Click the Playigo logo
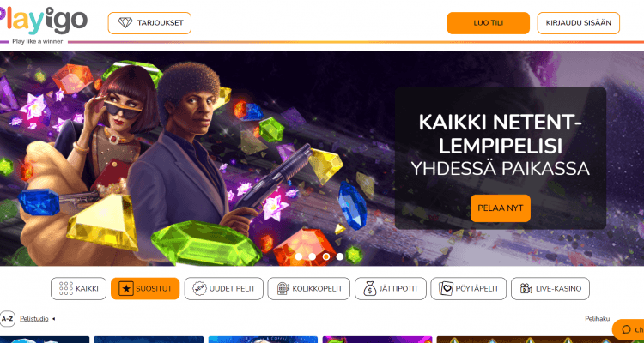644x343 pixels. [43, 22]
